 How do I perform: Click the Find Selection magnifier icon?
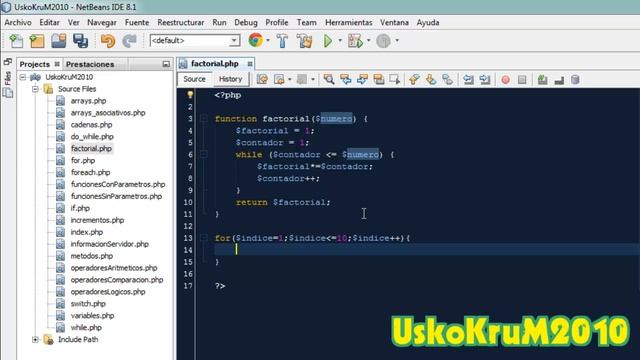329,79
